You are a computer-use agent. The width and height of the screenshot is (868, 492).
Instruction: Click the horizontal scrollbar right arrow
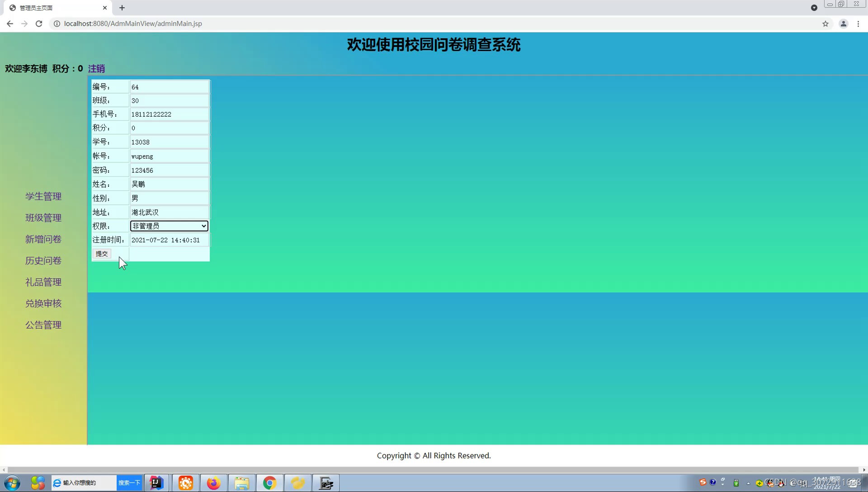point(864,470)
